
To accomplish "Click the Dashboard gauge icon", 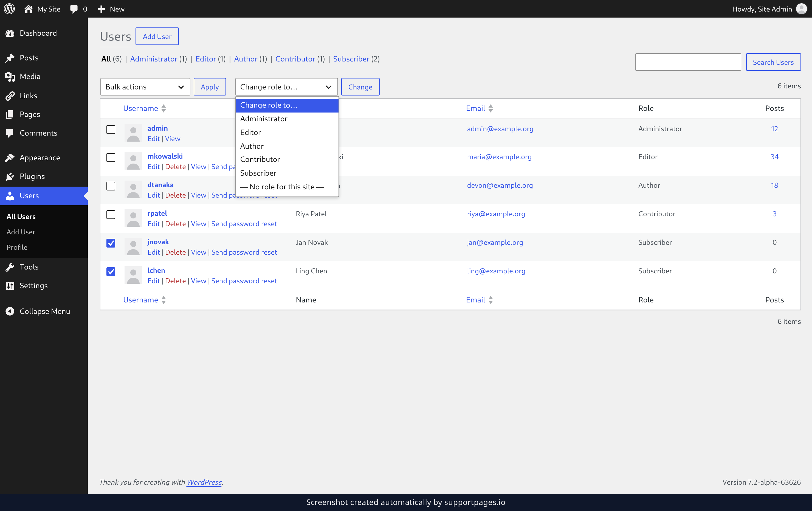I will tap(10, 33).
